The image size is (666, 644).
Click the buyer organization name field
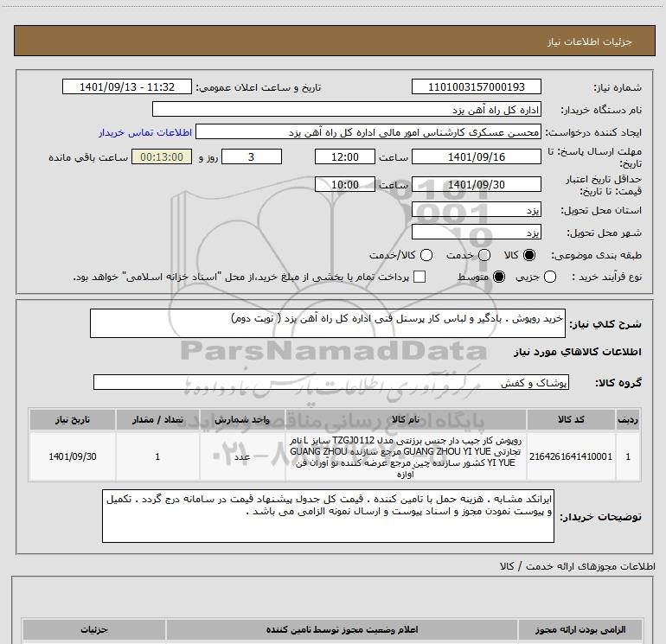[347, 109]
